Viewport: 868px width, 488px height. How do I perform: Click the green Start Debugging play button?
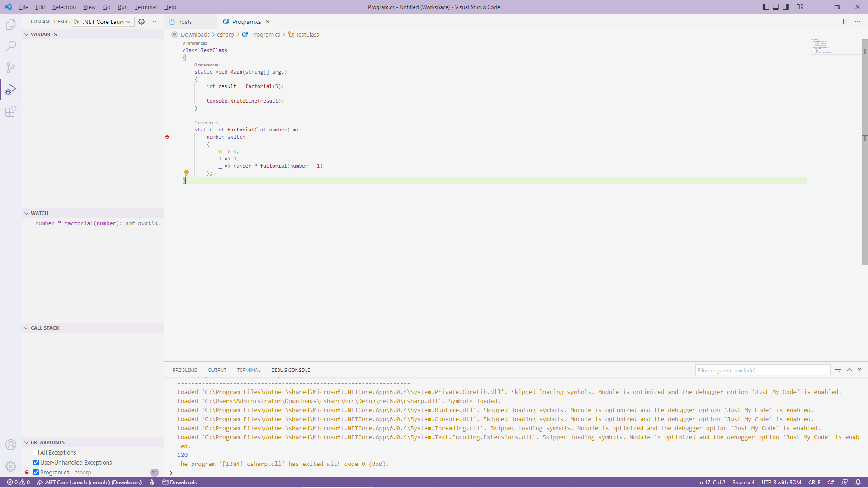coord(76,22)
